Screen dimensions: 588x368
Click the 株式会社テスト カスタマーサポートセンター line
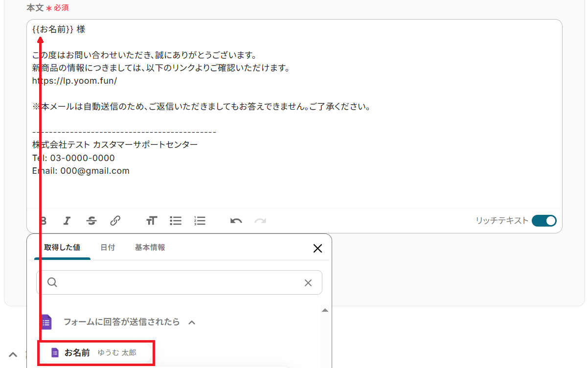pos(115,145)
